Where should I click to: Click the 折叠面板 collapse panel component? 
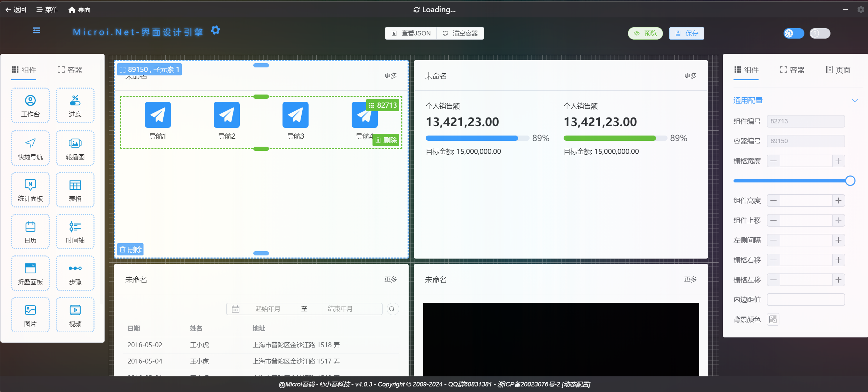30,273
